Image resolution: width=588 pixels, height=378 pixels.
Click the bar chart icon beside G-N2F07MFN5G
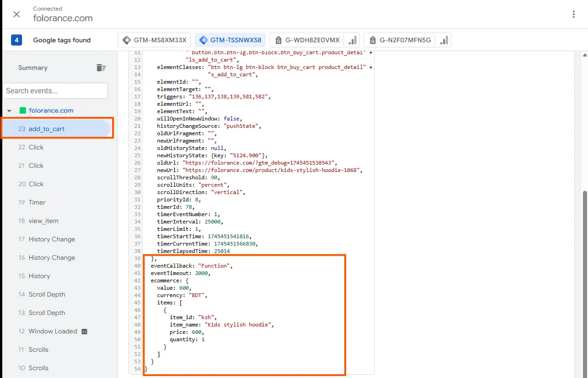444,40
